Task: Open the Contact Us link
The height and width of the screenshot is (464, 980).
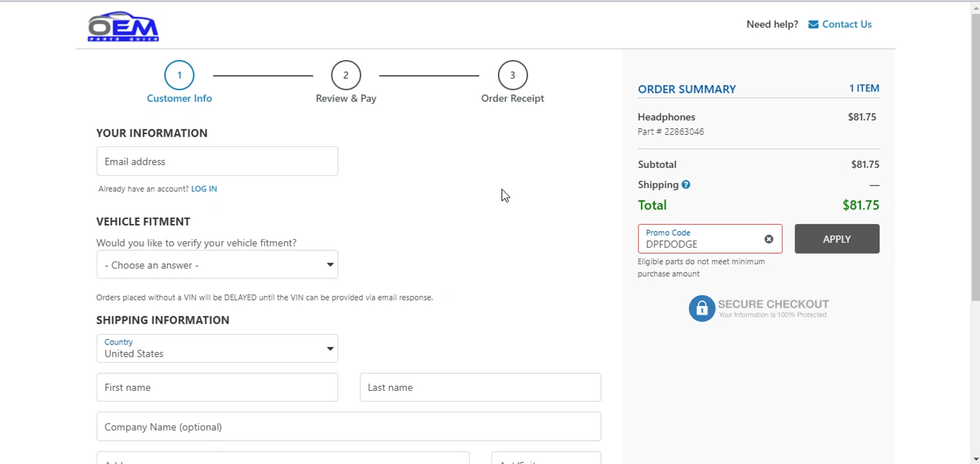Action: click(847, 24)
